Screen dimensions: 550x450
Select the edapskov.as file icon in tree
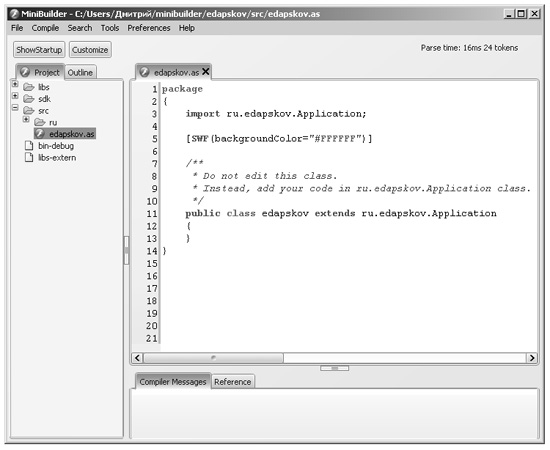click(40, 134)
